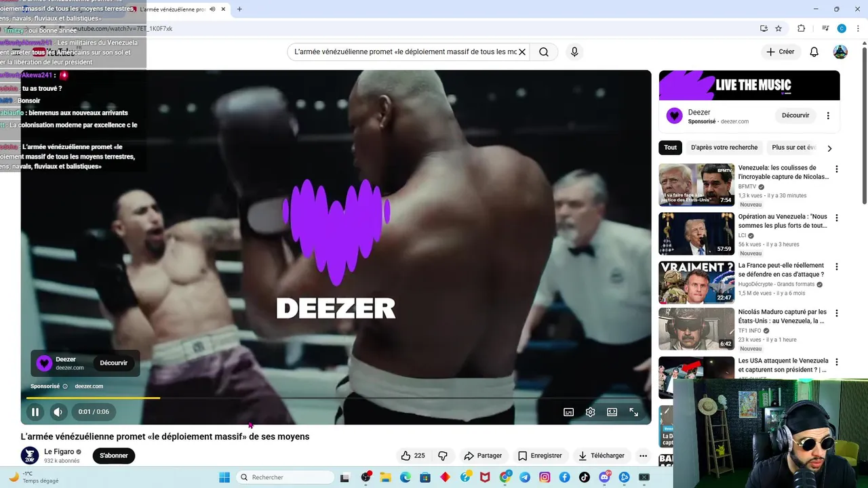Enter fullscreen mode in the video player
Viewport: 868px width, 488px height.
[633, 412]
